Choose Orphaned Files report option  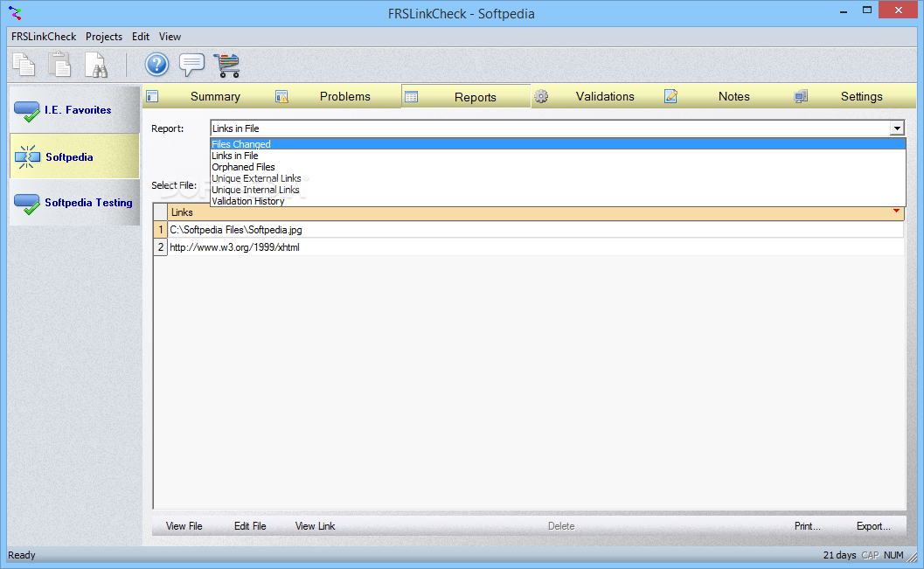coord(558,167)
